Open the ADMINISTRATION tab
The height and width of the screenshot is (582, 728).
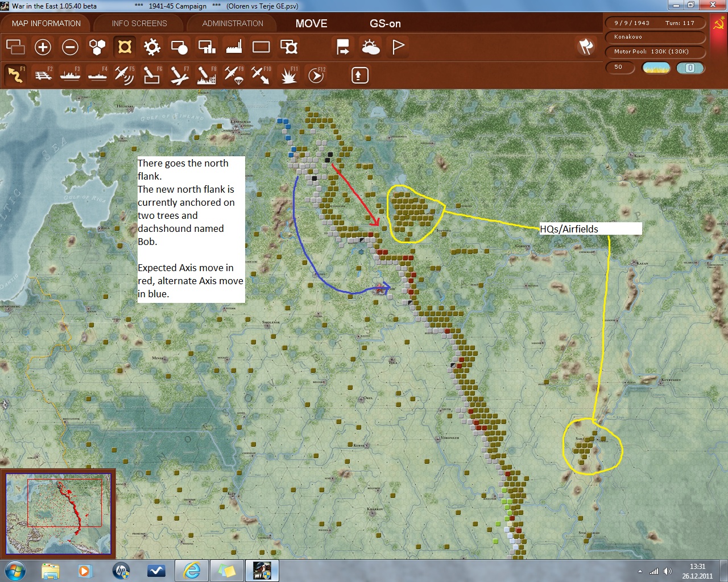click(x=233, y=23)
